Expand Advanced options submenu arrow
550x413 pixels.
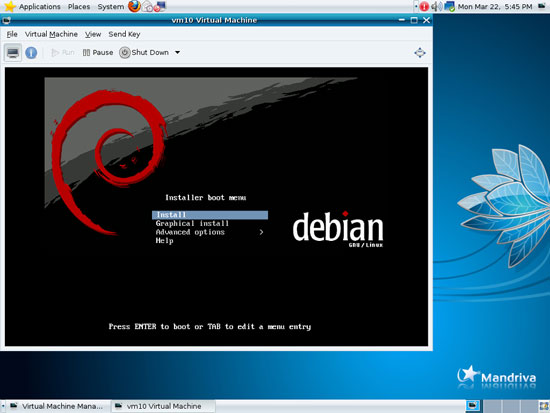click(x=261, y=232)
